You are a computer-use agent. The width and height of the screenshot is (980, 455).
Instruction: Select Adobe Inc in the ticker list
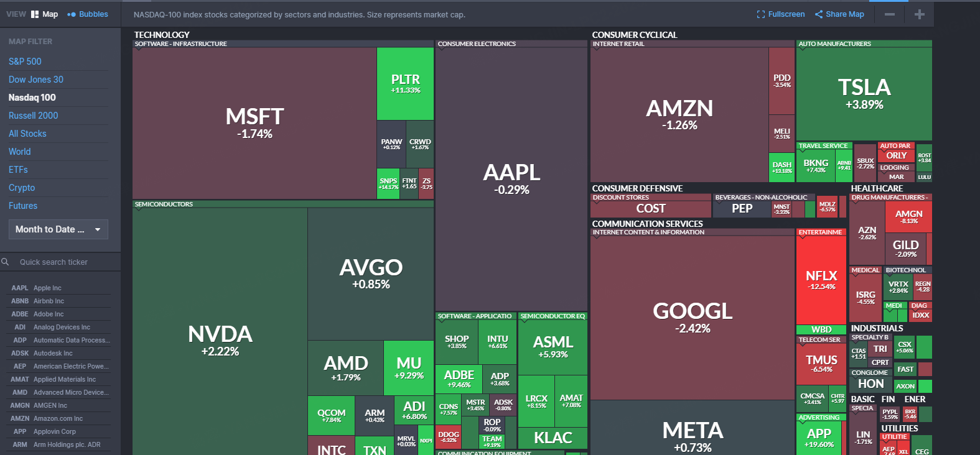click(49, 314)
